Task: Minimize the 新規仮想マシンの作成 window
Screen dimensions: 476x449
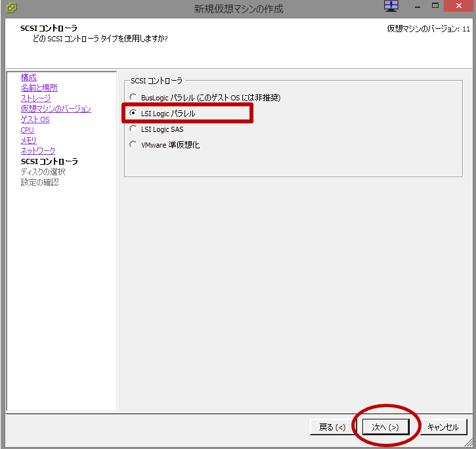Action: click(418, 7)
